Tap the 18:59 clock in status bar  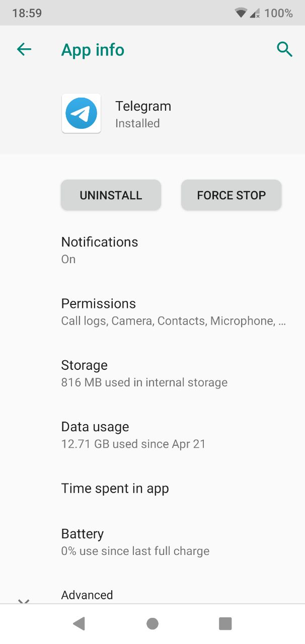[27, 13]
